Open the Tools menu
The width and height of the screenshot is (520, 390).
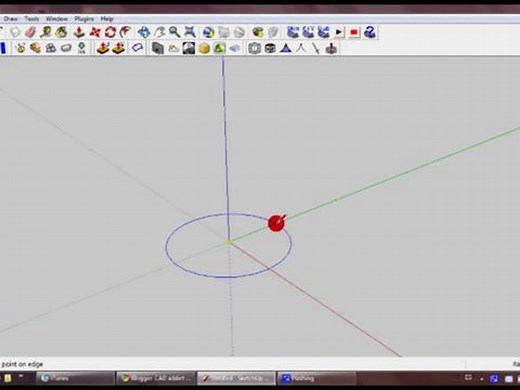tap(32, 19)
